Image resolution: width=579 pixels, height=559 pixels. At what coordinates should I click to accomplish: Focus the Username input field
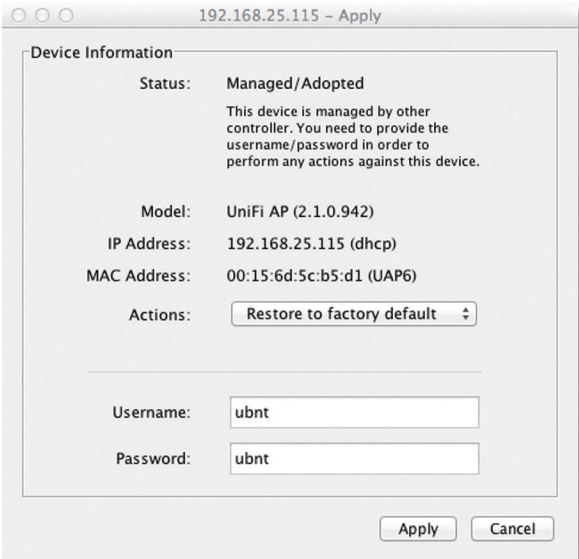354,412
